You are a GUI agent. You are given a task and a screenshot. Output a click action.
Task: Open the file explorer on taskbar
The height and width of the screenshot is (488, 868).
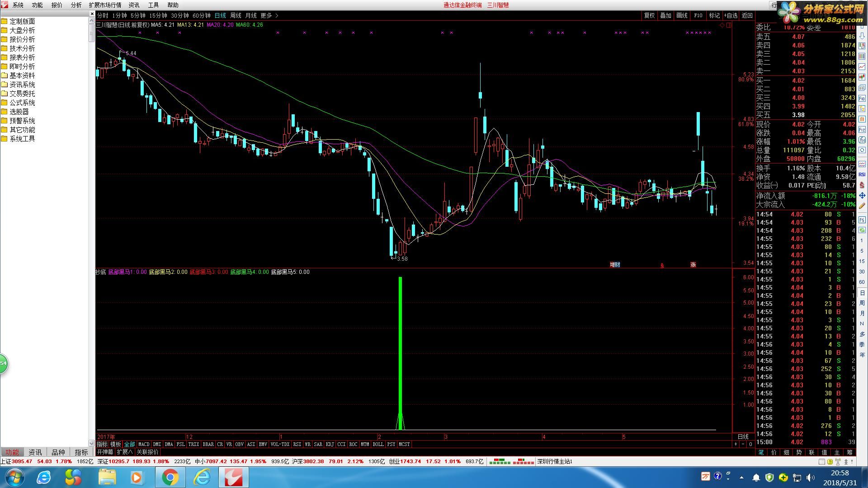click(x=107, y=477)
